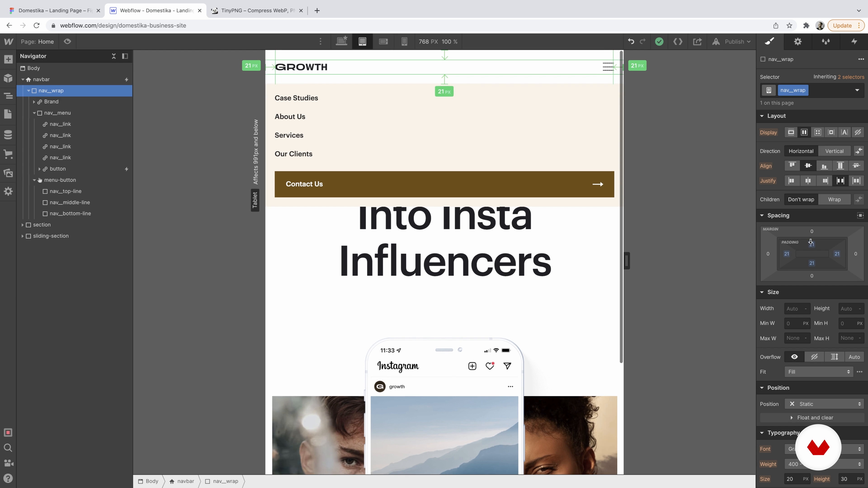Open the CMS Collections panel

(x=8, y=135)
